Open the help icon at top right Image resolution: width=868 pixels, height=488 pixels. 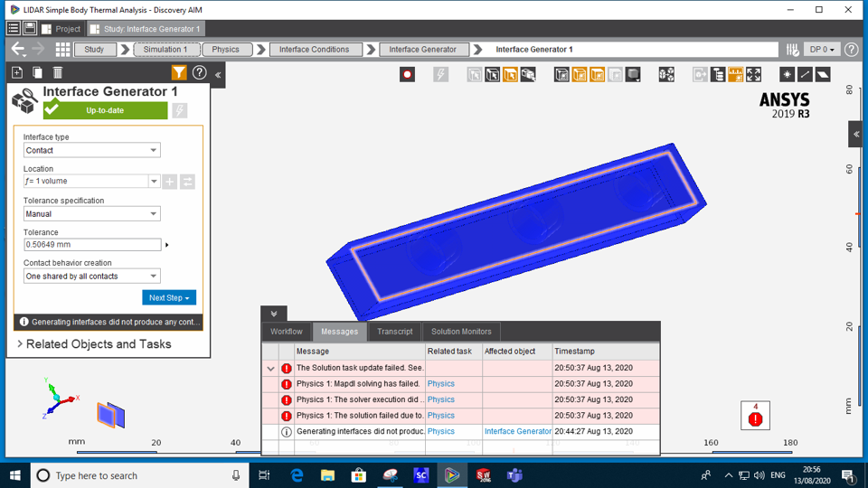852,49
